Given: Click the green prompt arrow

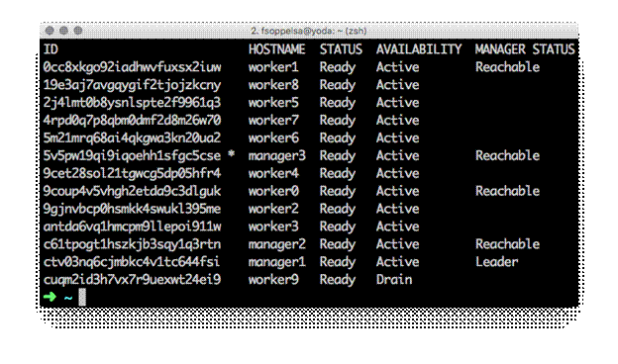Looking at the screenshot, I should 51,297.
